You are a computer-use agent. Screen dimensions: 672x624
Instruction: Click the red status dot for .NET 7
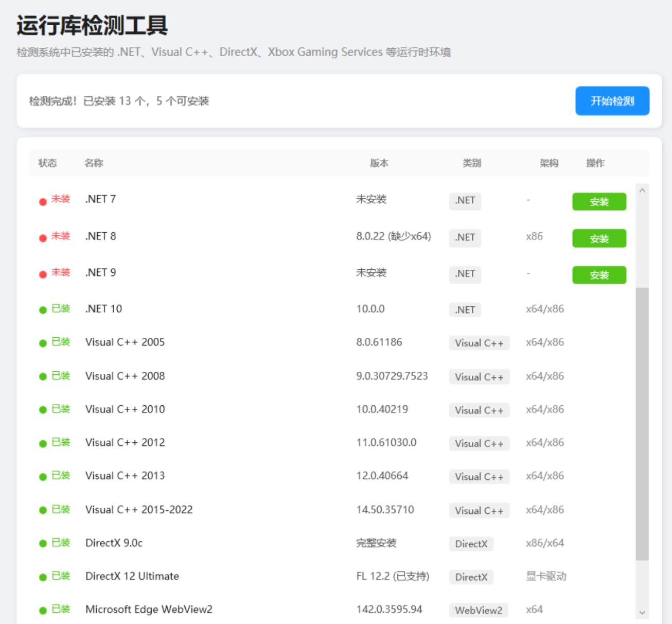[x=43, y=202]
